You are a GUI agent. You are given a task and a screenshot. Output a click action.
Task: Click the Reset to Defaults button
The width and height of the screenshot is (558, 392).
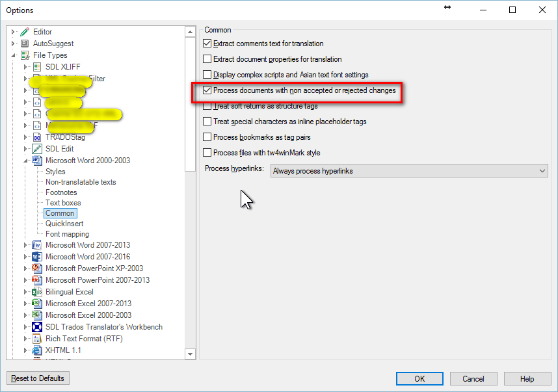coord(37,378)
